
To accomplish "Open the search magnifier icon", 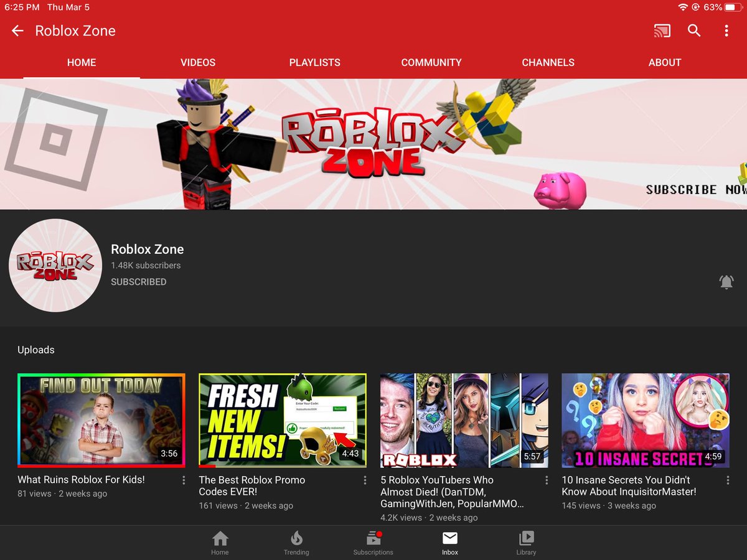I will 694,30.
